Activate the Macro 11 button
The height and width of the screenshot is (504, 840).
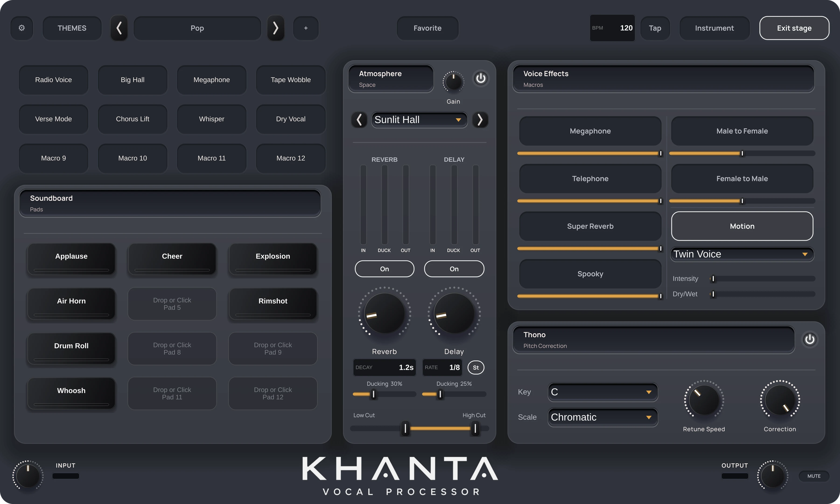coord(212,158)
